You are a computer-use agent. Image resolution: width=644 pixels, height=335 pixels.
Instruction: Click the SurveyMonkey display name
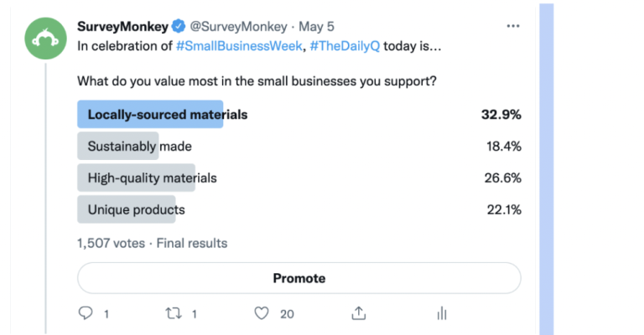pos(122,27)
